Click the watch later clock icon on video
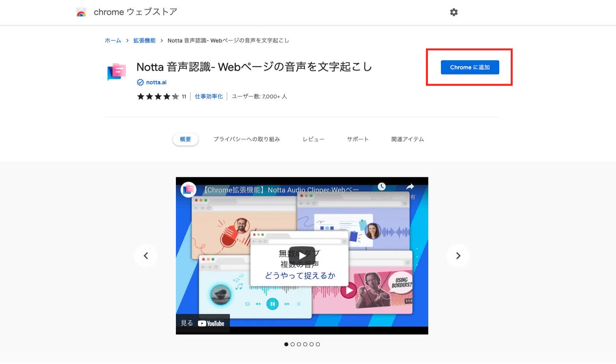The width and height of the screenshot is (616, 364). click(381, 187)
